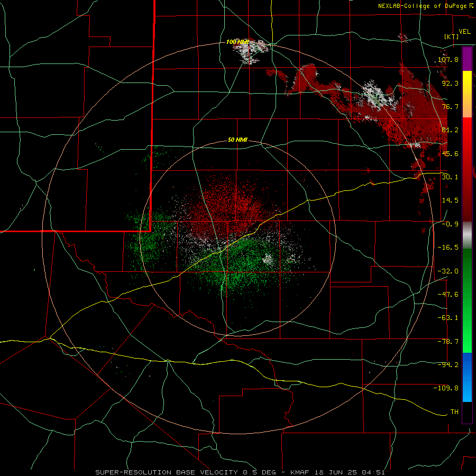Click the 92.3 scale value

[x=450, y=83]
